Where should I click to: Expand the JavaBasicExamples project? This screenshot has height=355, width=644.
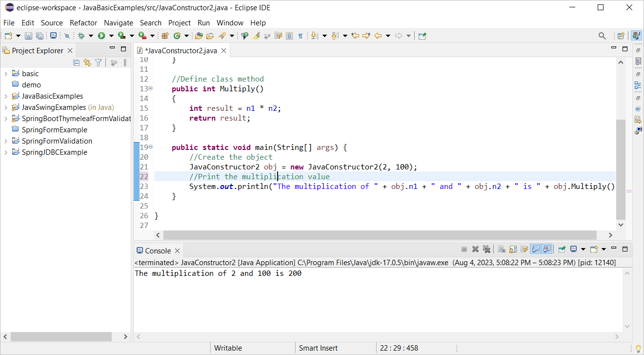pyautogui.click(x=5, y=96)
